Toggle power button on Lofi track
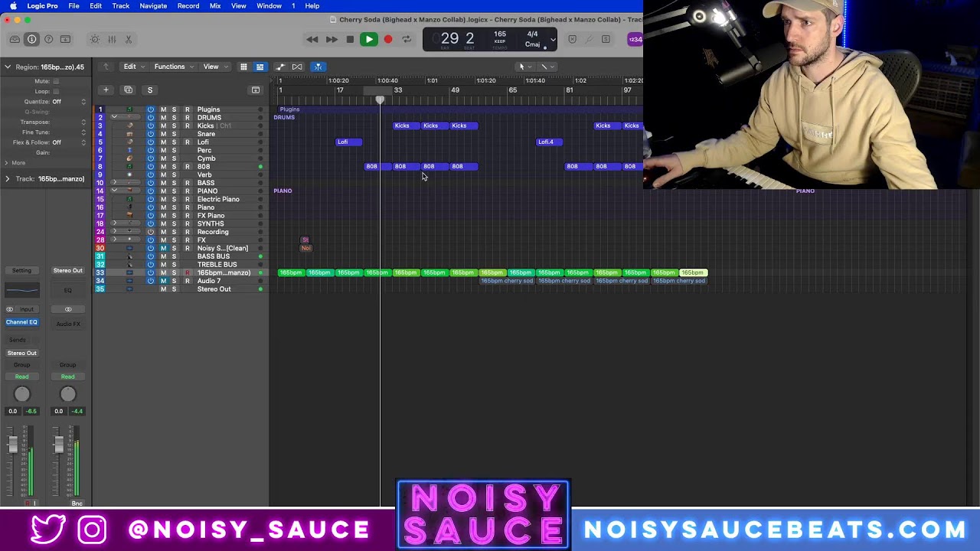The height and width of the screenshot is (551, 980). [151, 142]
